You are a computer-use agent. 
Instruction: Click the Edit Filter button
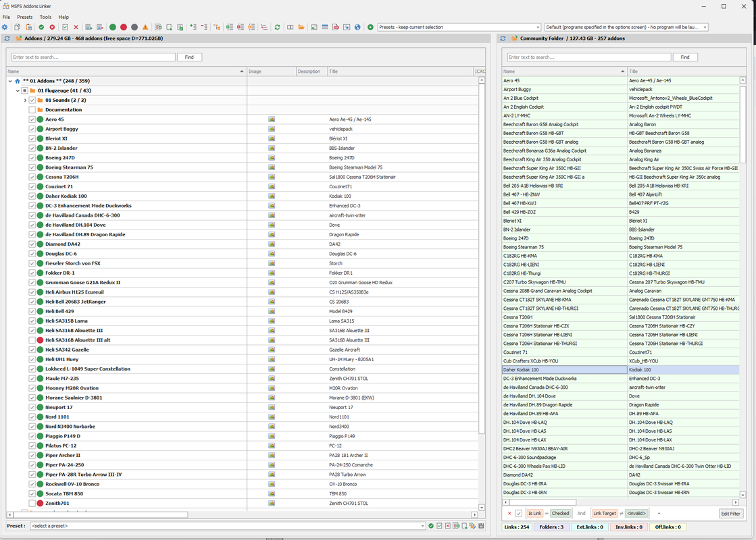point(730,514)
